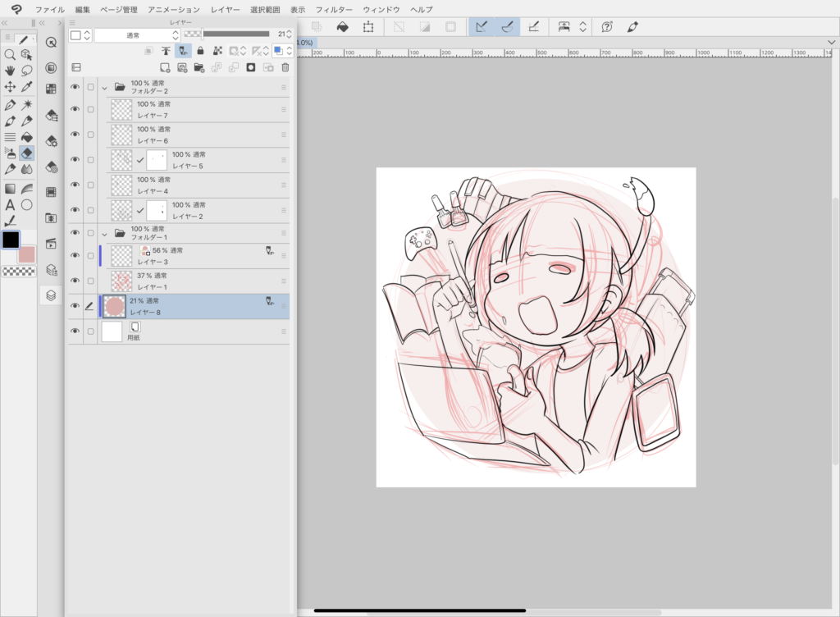840x617 pixels.
Task: Click the New layer folder icon
Action: (x=199, y=67)
